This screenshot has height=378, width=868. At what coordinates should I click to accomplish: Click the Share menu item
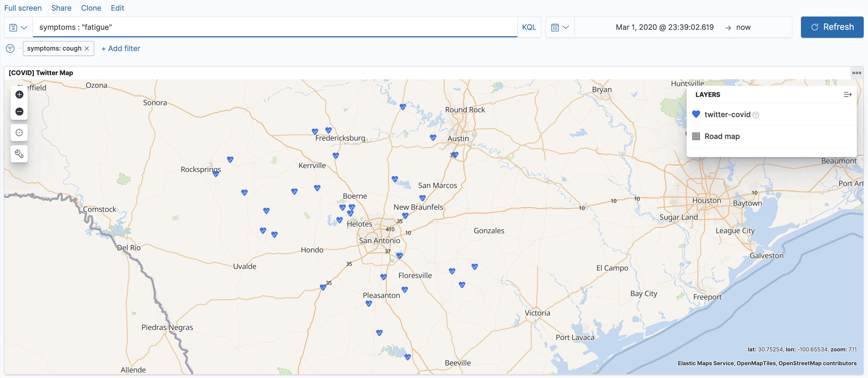click(x=61, y=8)
